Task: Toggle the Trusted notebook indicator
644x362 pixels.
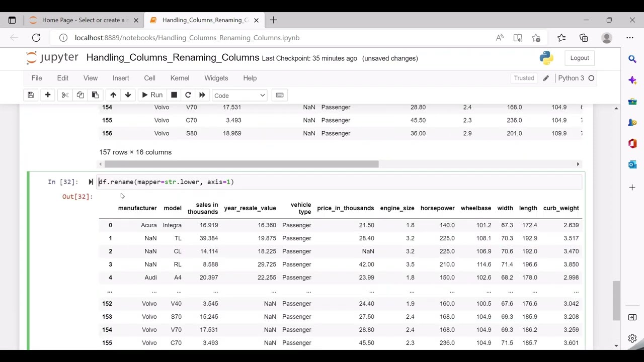Action: pyautogui.click(x=524, y=78)
